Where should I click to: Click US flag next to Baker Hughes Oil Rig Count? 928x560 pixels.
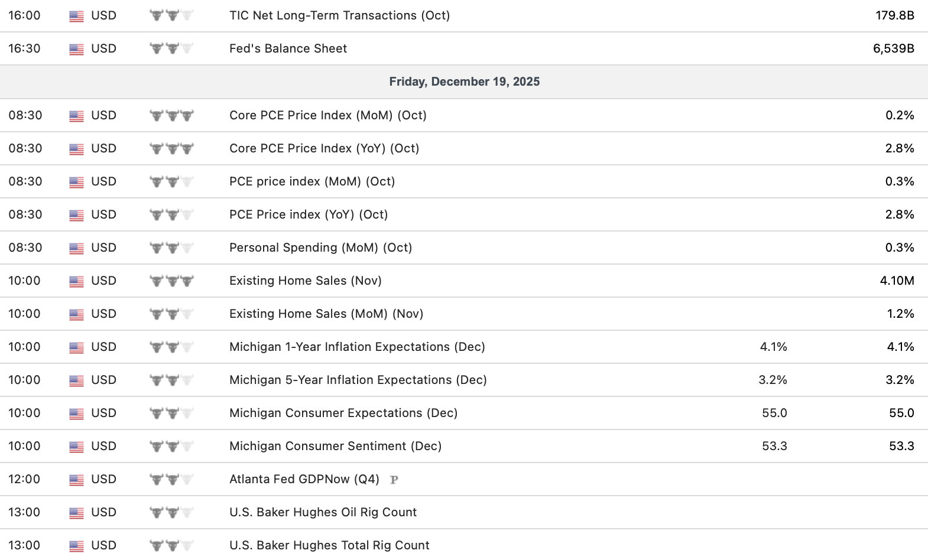(76, 513)
